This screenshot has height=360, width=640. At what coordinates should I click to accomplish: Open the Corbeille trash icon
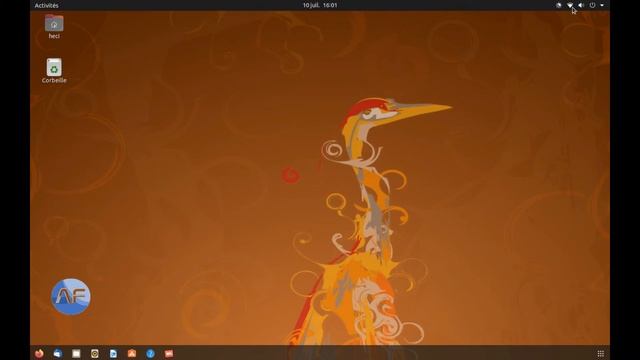54,67
